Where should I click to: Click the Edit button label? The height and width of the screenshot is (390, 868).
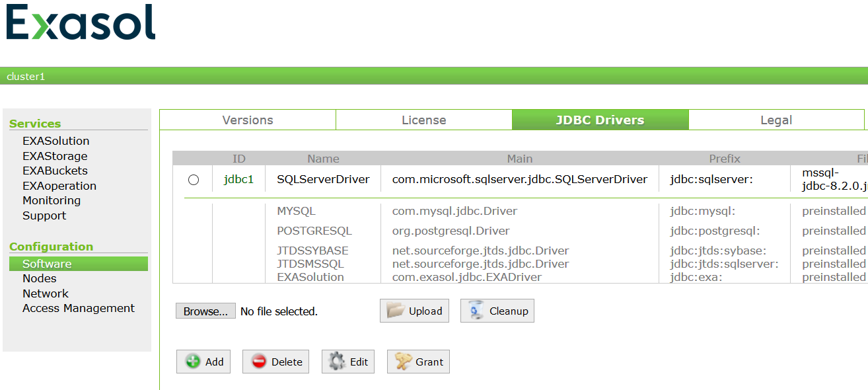tap(359, 362)
